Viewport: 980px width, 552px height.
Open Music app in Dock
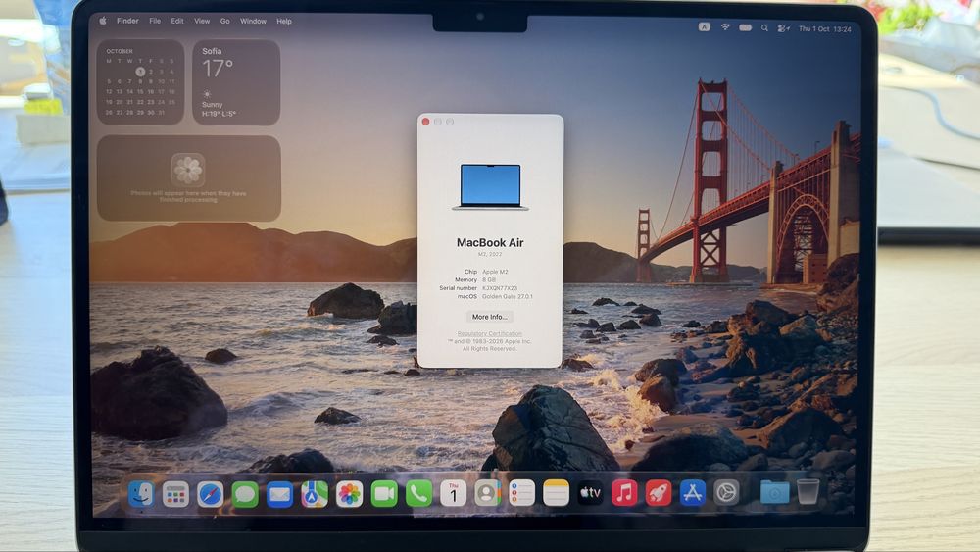click(x=623, y=494)
